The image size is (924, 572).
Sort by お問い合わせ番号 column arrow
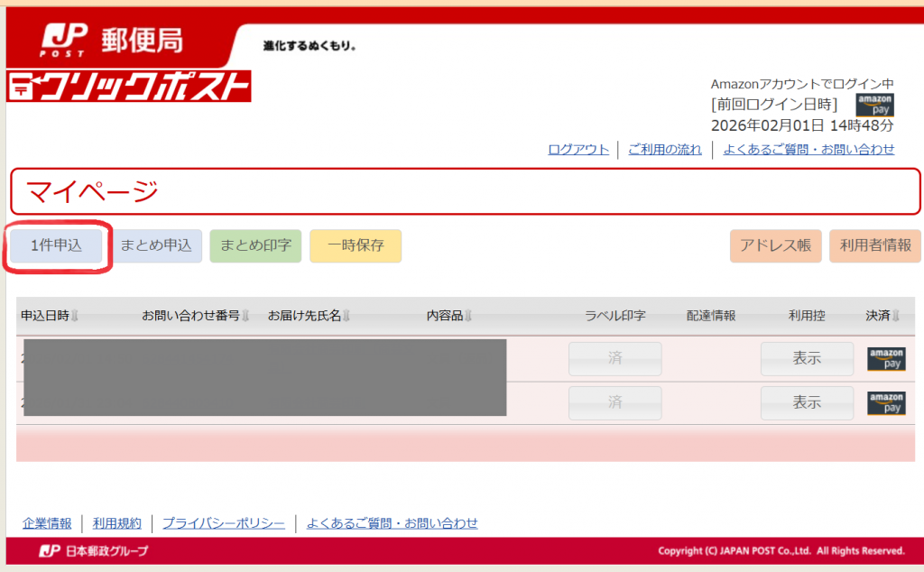pos(245,316)
